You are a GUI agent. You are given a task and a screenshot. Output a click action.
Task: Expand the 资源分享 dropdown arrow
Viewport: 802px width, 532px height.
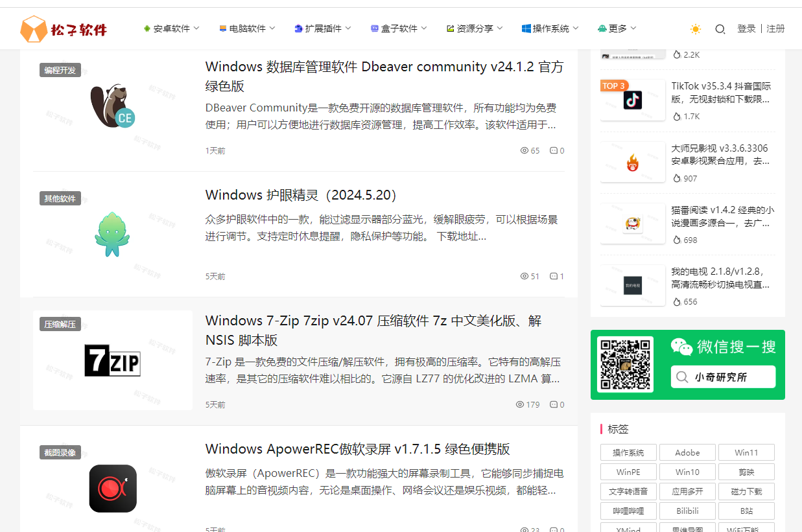[500, 28]
